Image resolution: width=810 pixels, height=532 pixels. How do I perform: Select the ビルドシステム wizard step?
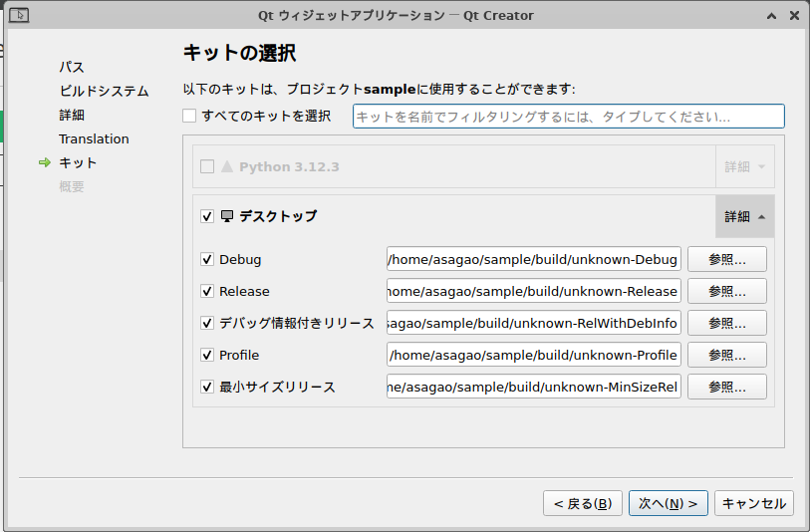point(104,91)
